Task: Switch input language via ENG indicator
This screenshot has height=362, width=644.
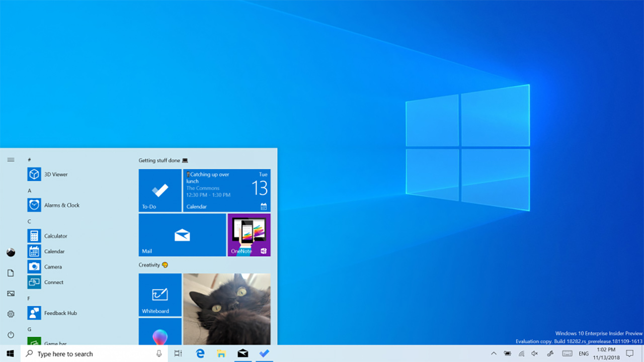Action: [583, 353]
